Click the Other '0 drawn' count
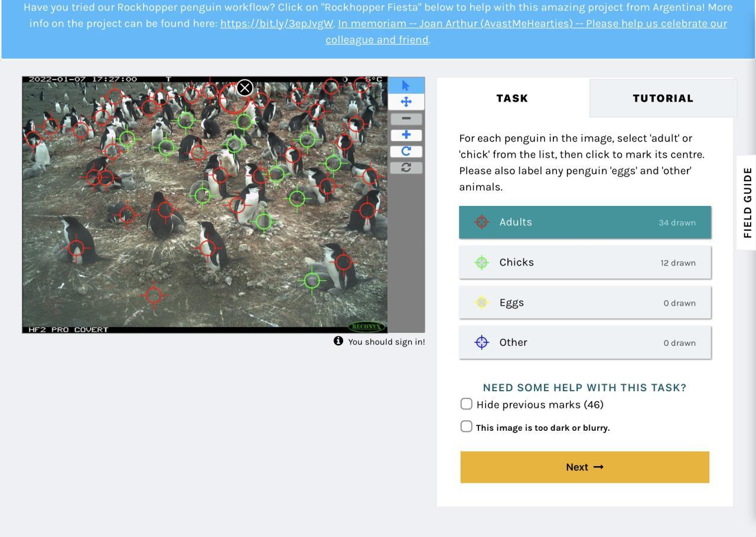The width and height of the screenshot is (756, 537). [679, 343]
